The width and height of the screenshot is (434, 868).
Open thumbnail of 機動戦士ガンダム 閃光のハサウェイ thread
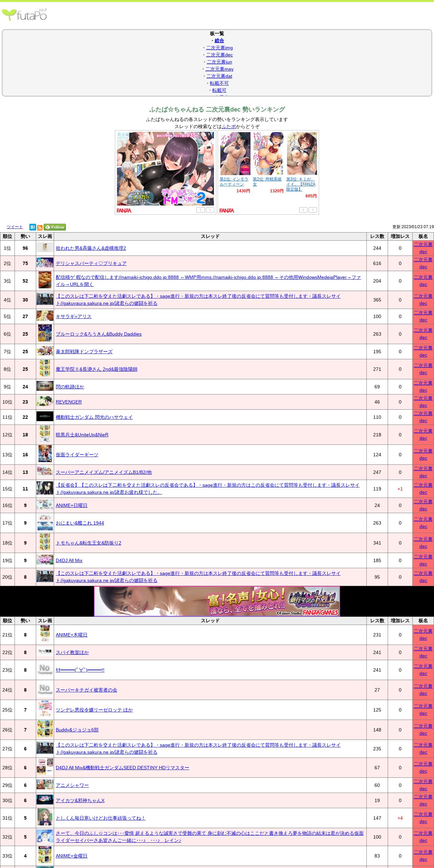click(x=45, y=416)
